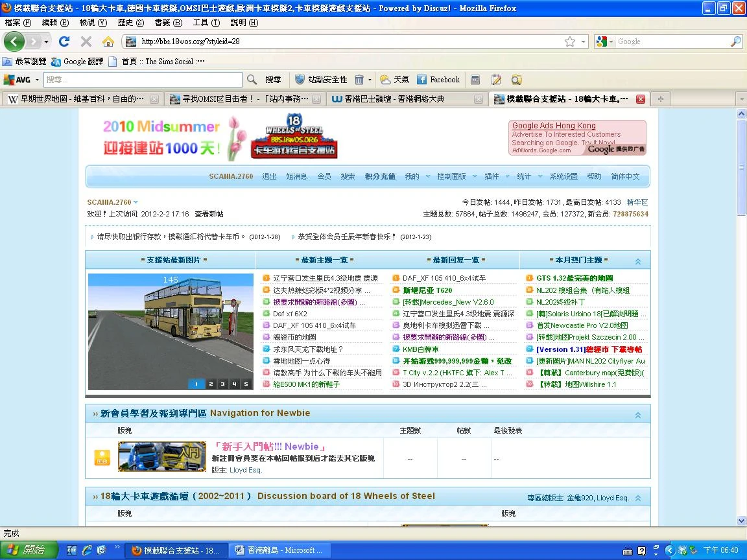Screen dimensions: 747x560
Task: Collapse the 18 Wheels of Steel board section
Action: [638, 498]
